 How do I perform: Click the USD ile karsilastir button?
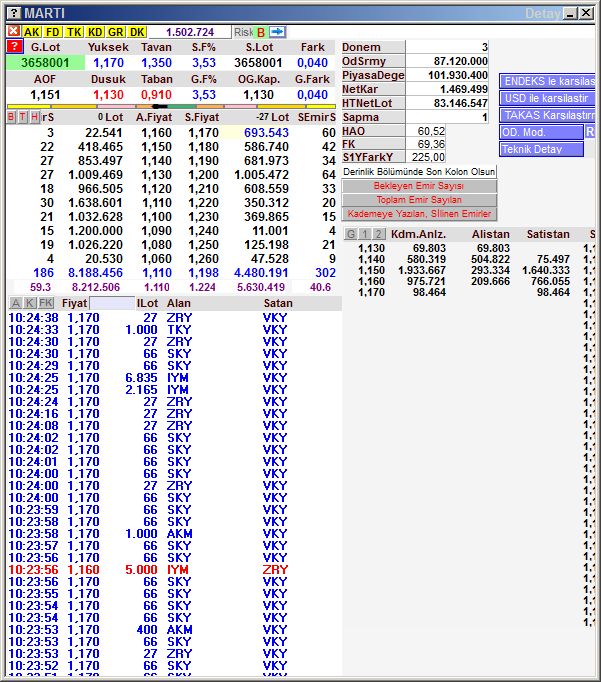547,98
